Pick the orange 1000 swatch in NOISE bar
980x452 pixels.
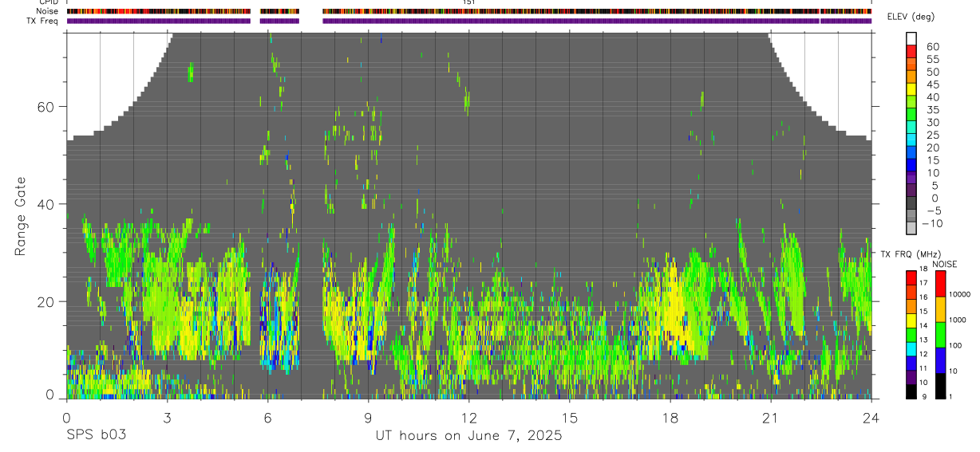tap(941, 309)
